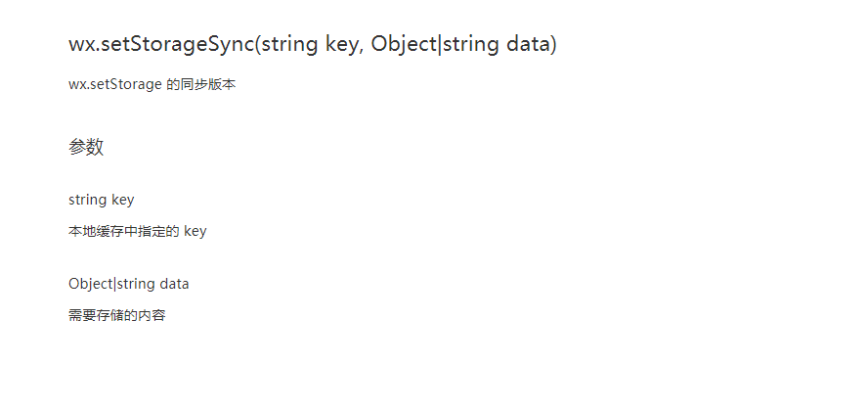Screen dimensions: 868x411
Task: Click the word 'key' ending the 本地缓存 description
Action: point(195,232)
